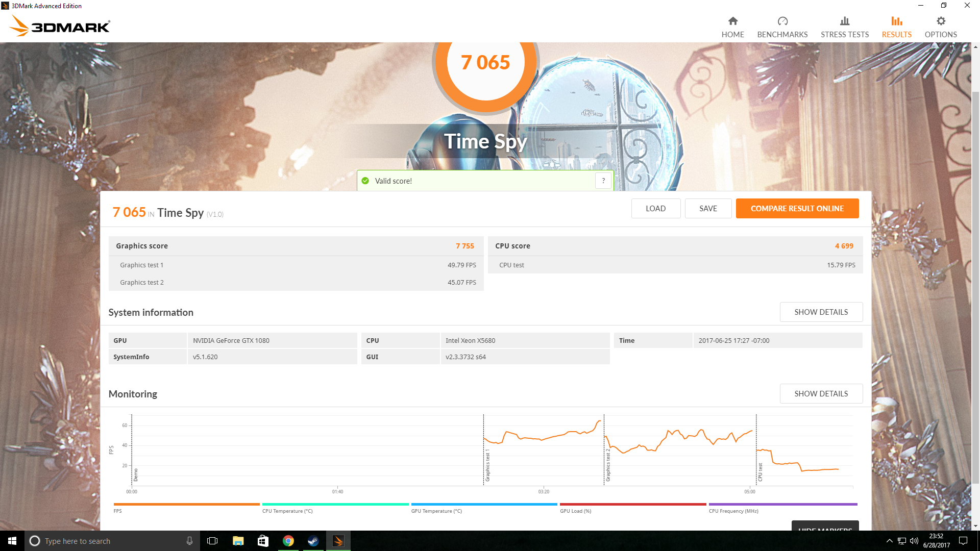Click the network tray icon
The height and width of the screenshot is (551, 980).
click(901, 541)
